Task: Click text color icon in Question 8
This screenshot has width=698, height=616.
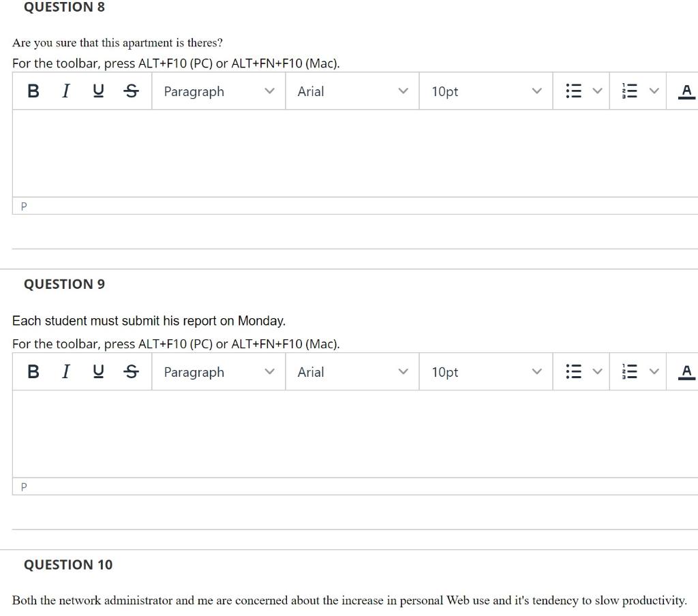Action: [x=686, y=91]
